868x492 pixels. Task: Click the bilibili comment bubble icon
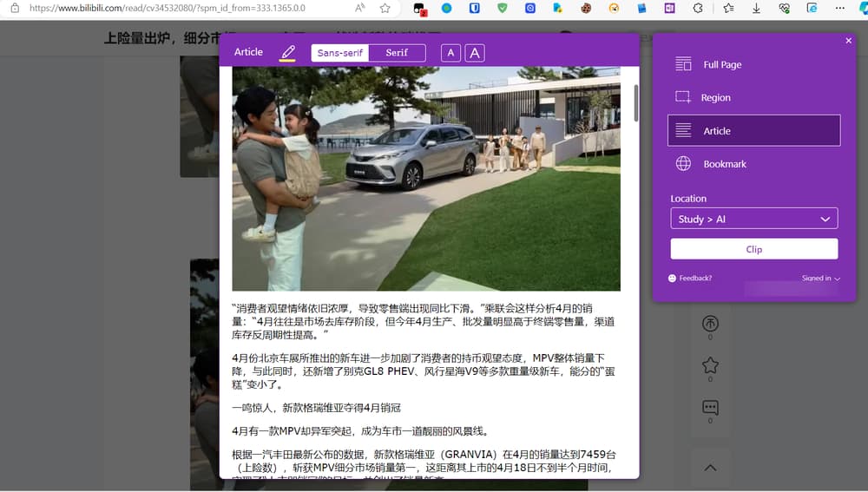710,408
